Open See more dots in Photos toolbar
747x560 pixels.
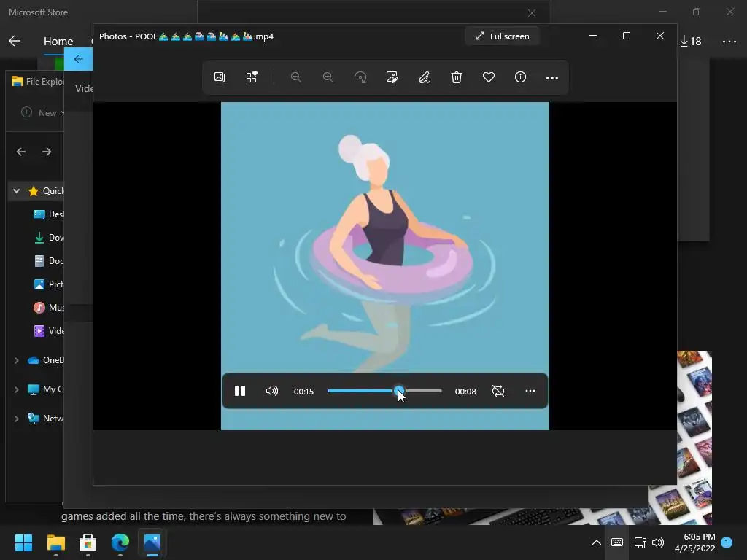pyautogui.click(x=552, y=77)
